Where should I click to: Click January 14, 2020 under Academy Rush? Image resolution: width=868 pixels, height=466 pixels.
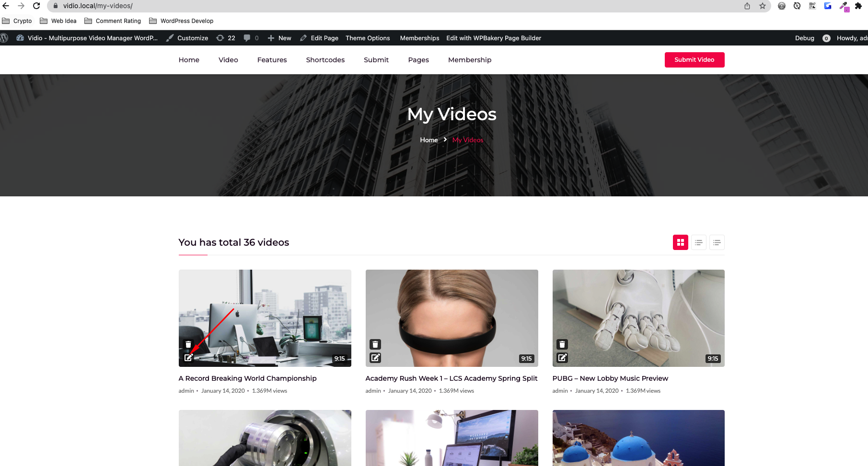pos(410,391)
